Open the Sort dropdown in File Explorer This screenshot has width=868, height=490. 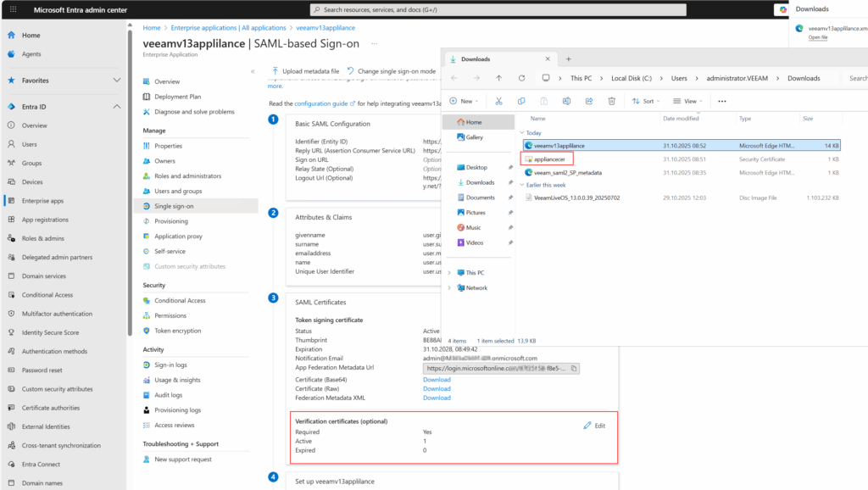[647, 101]
